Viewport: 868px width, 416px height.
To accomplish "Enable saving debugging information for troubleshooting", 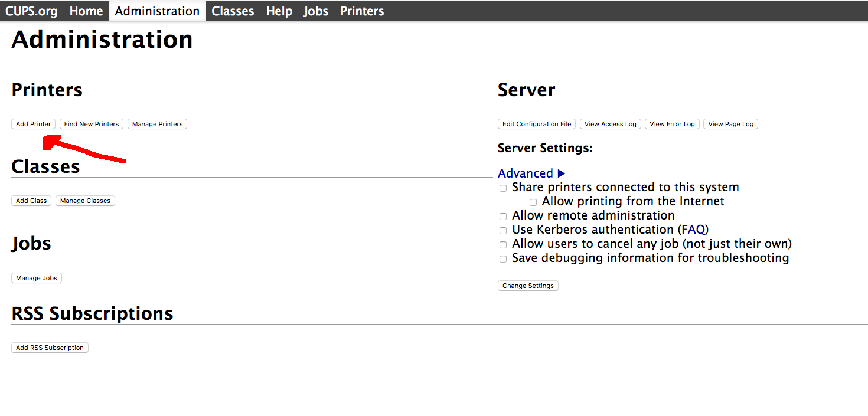I will pyautogui.click(x=502, y=258).
